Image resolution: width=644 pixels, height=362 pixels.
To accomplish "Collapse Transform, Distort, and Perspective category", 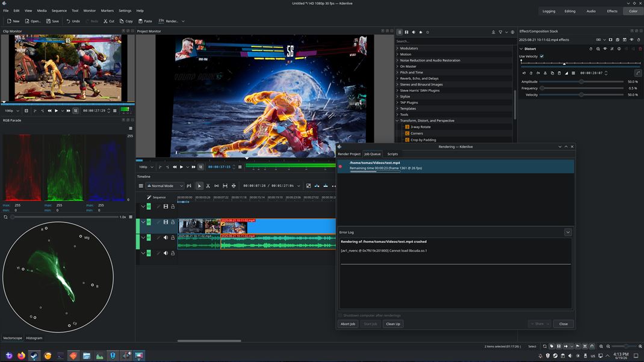I will [397, 121].
